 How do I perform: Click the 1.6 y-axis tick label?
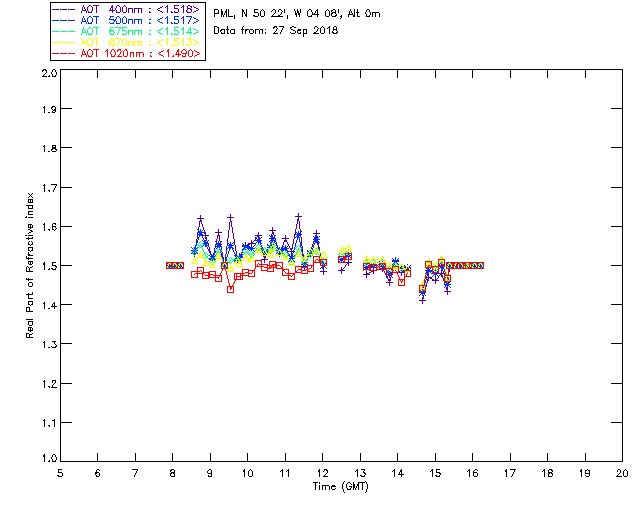[49, 227]
